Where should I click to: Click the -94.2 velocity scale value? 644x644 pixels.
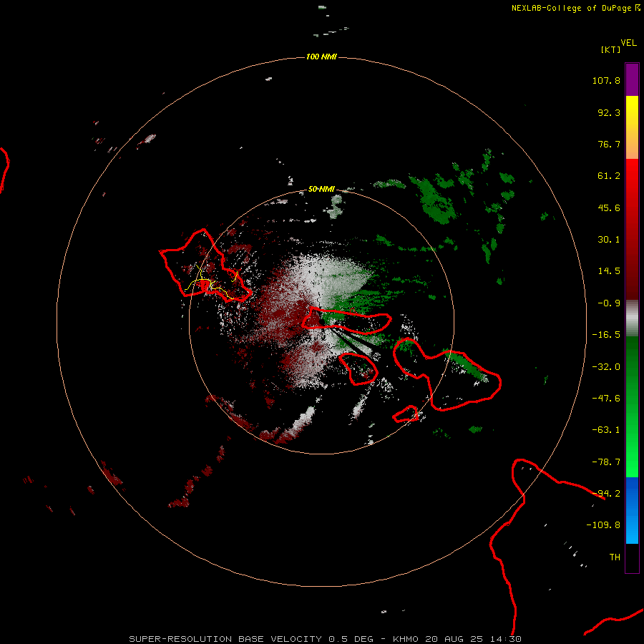click(x=606, y=494)
